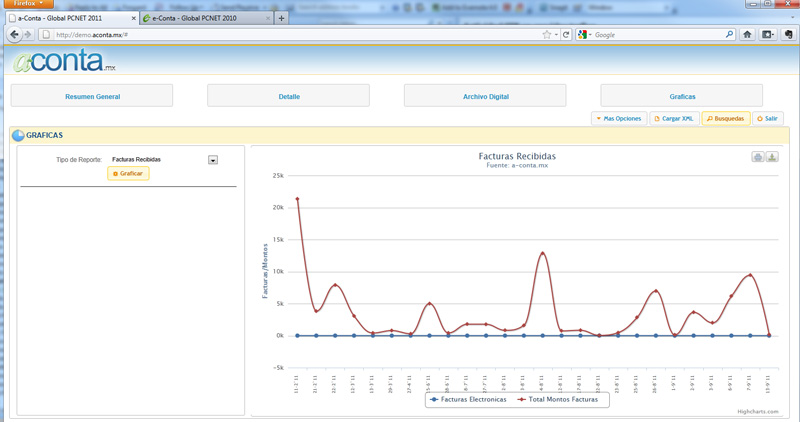The width and height of the screenshot is (800, 422).
Task: Click into the Google search field
Action: point(658,35)
